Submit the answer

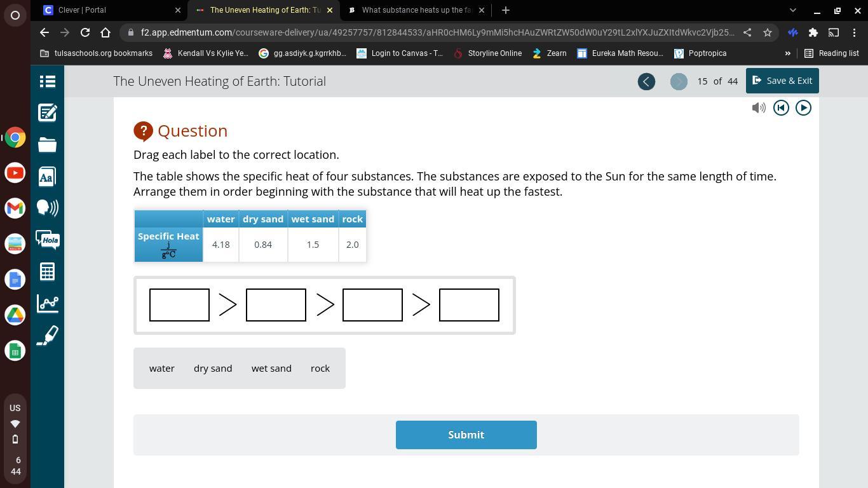[466, 435]
